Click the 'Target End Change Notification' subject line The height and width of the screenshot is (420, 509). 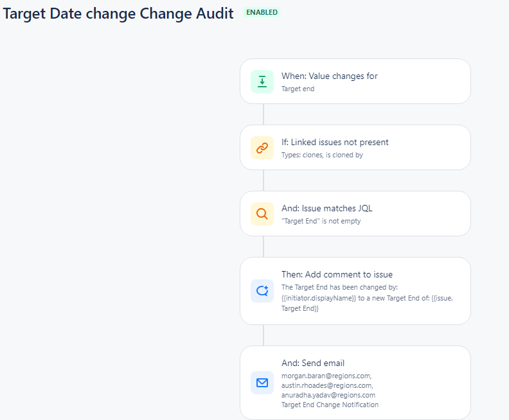(330, 405)
